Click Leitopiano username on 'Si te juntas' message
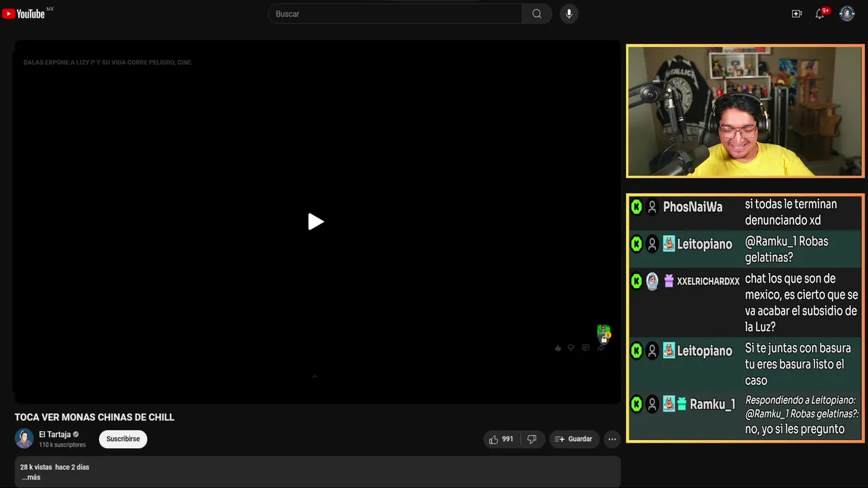This screenshot has width=868, height=488. [x=705, y=351]
